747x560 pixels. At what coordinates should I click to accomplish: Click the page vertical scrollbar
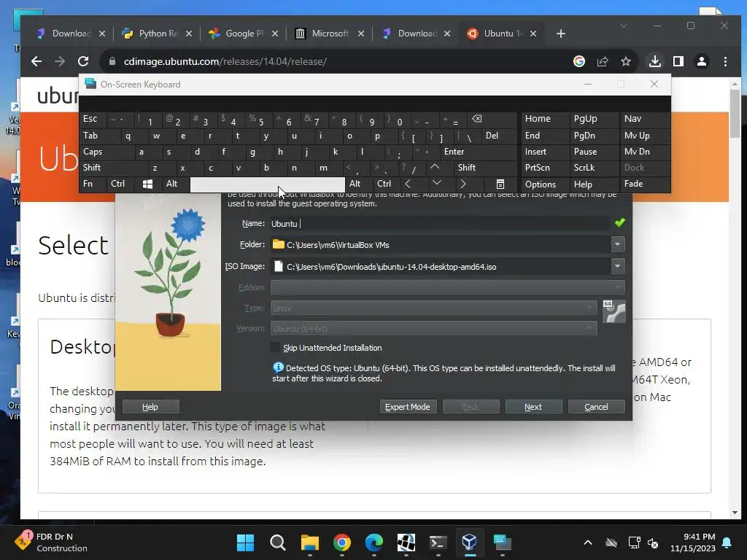734,112
